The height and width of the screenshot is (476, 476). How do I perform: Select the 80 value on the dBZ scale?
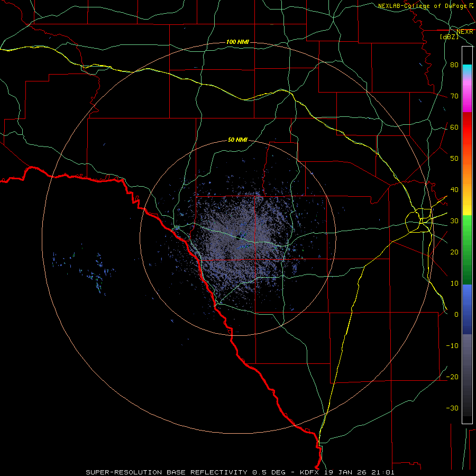[x=454, y=65]
